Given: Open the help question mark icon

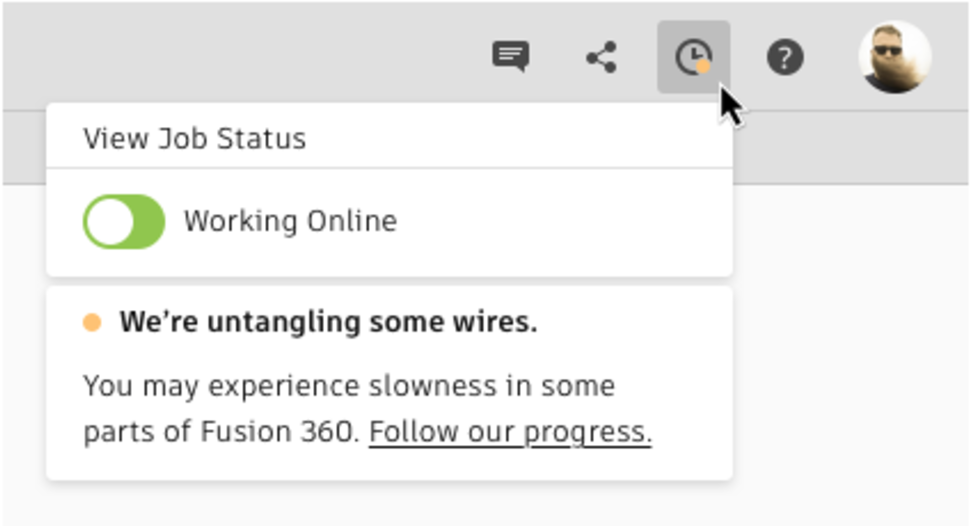Looking at the screenshot, I should click(x=785, y=57).
